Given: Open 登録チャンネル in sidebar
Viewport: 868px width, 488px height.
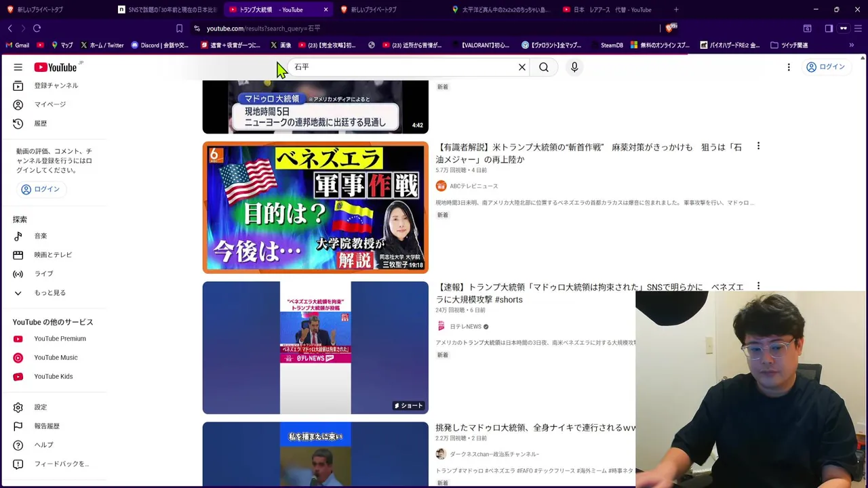Looking at the screenshot, I should click(54, 85).
